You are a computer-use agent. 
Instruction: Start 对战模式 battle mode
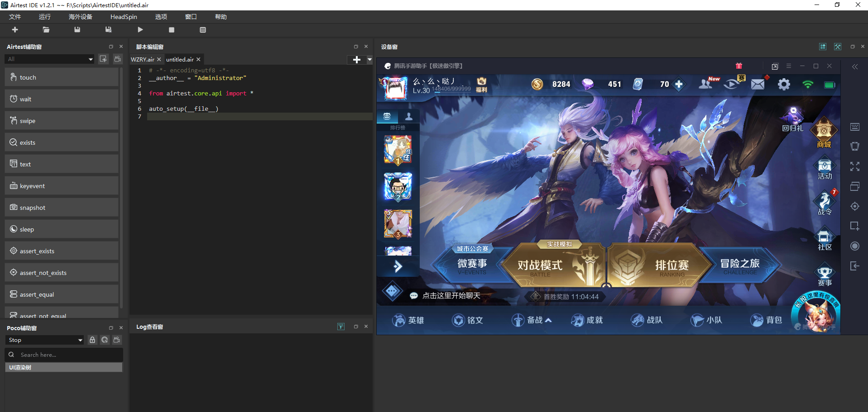coord(555,266)
